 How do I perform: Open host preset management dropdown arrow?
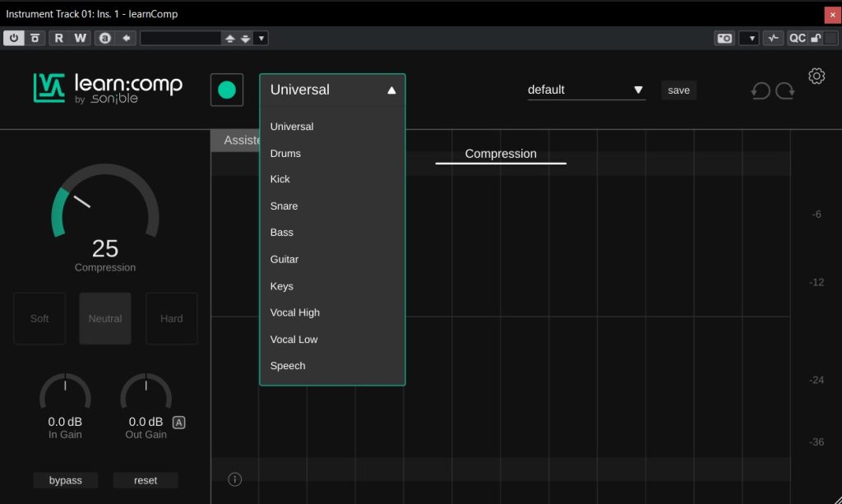[261, 38]
